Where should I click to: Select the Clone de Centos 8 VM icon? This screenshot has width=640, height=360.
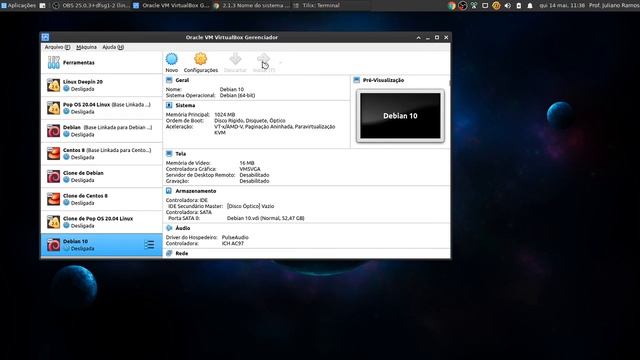pyautogui.click(x=53, y=199)
